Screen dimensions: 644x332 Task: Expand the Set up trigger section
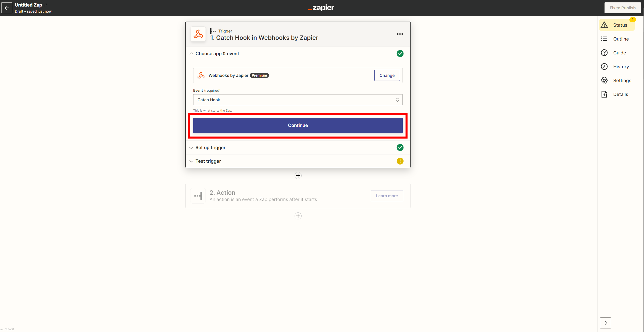pyautogui.click(x=210, y=148)
